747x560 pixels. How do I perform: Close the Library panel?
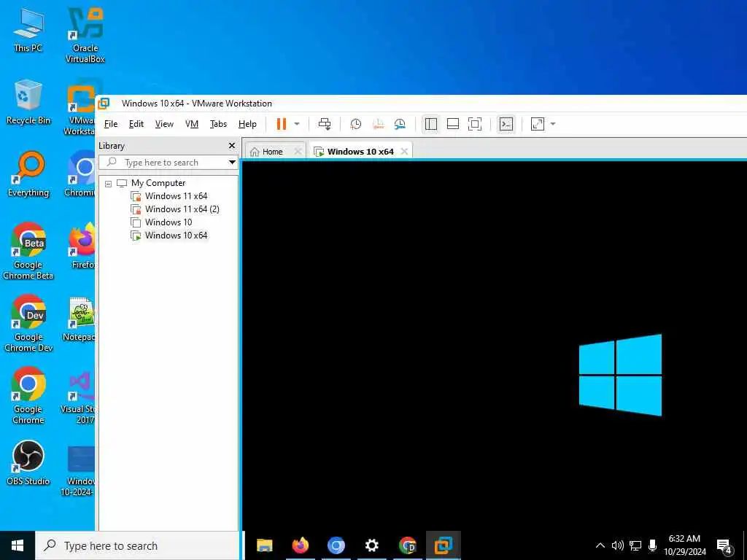[232, 145]
